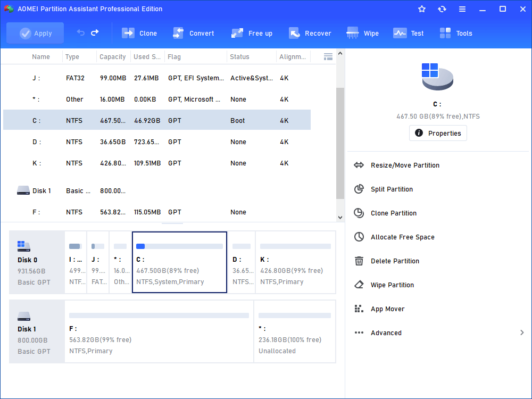
Task: Select the K: 426.80GB block in disk map
Action: point(295,262)
